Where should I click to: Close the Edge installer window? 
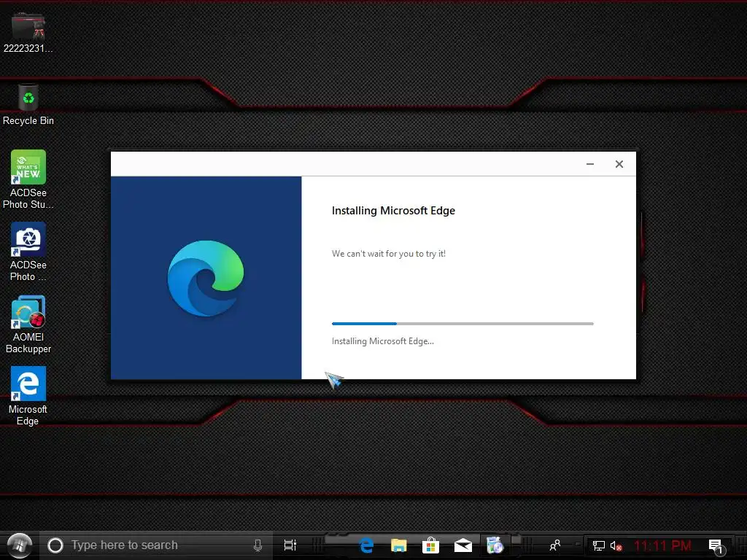[x=619, y=164]
